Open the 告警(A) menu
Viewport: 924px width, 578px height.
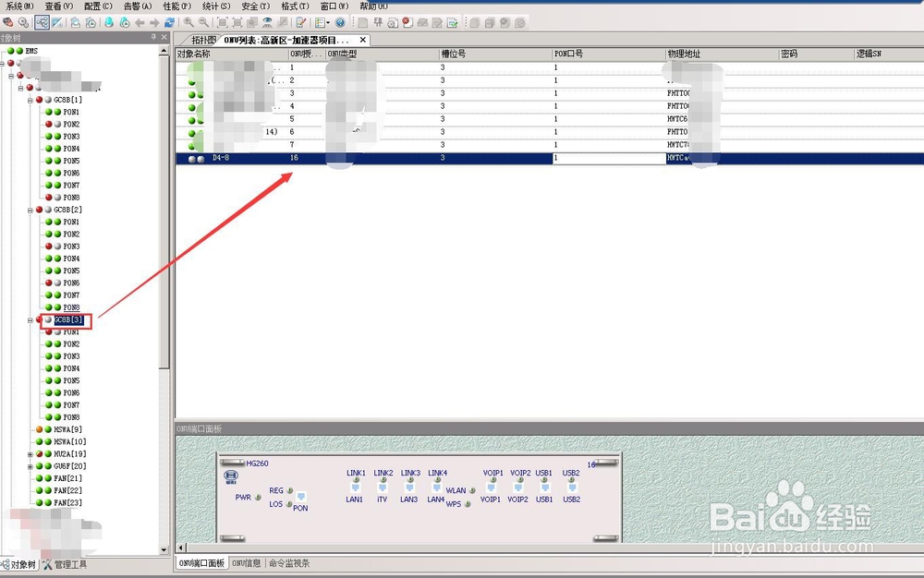tap(138, 6)
